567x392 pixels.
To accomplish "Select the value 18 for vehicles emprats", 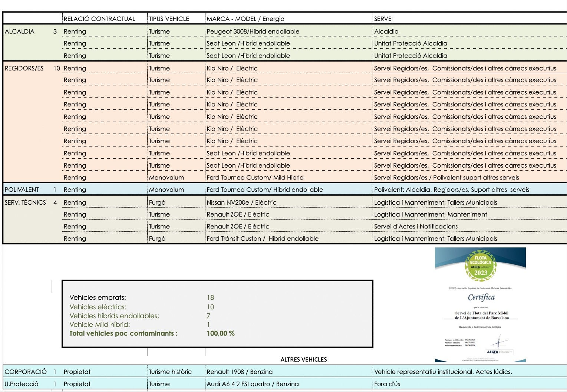I will pos(210,297).
